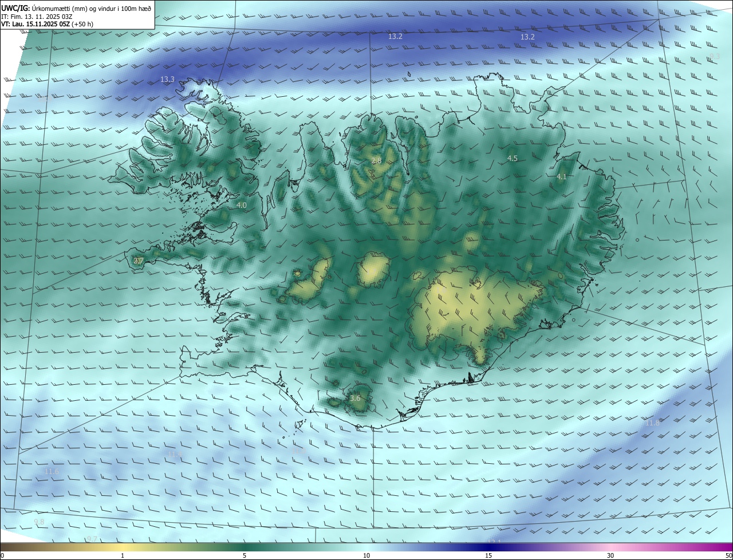Click the 3.6 value label near the south coast
Viewport: 733px width, 560px height.
point(355,398)
